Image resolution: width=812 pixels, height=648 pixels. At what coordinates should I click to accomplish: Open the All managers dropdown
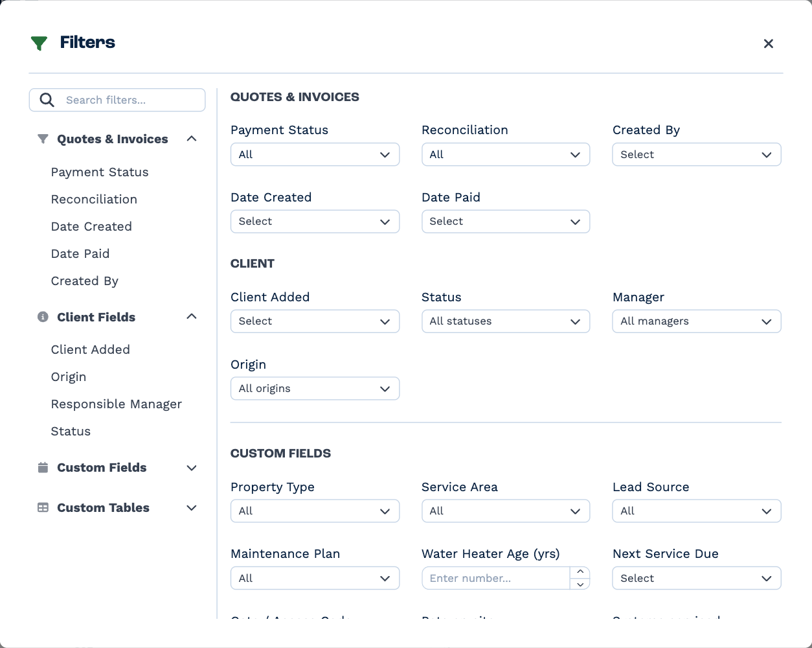click(x=697, y=321)
